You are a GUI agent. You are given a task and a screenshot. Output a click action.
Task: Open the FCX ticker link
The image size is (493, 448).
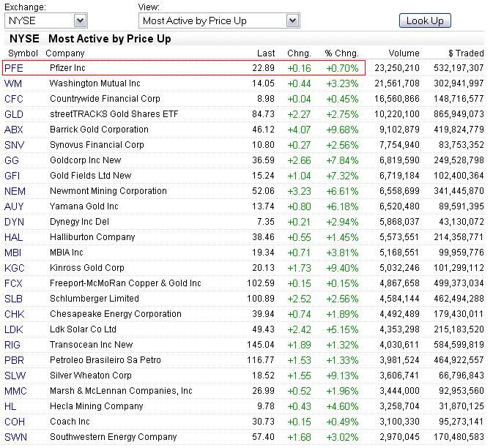click(14, 283)
